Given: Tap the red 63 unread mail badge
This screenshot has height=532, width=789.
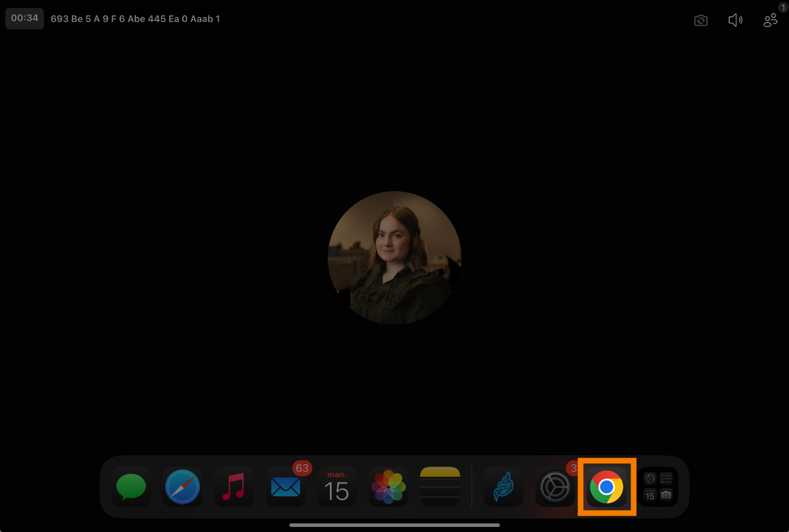Looking at the screenshot, I should tap(302, 468).
